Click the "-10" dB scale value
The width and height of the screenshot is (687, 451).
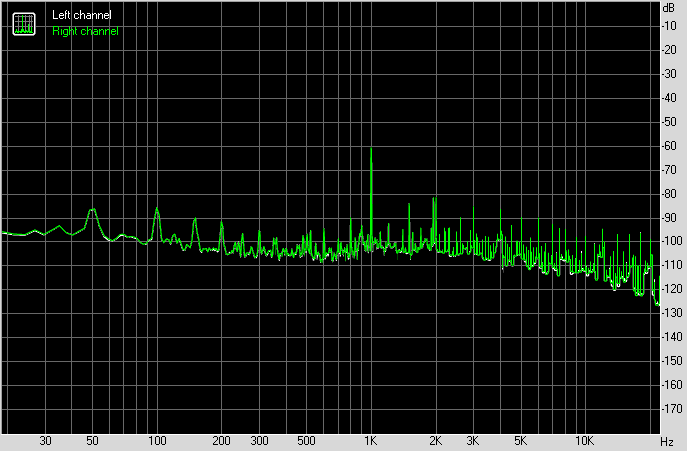tap(669, 26)
